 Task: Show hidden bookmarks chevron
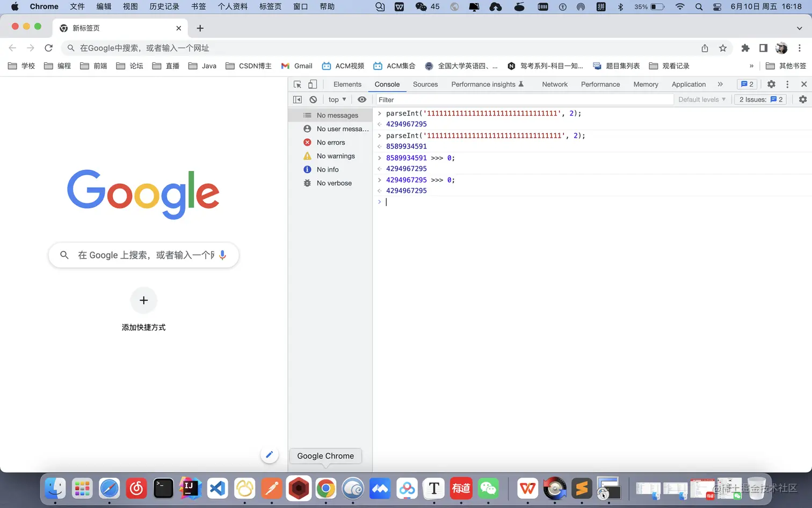click(x=751, y=66)
